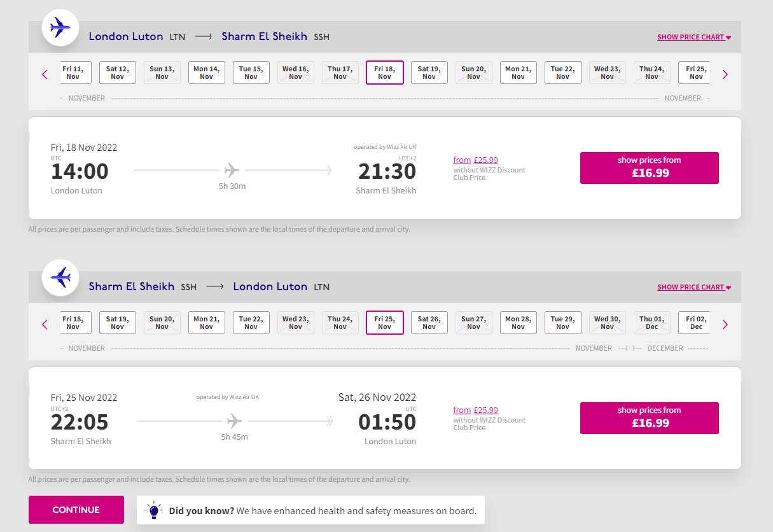
Task: Click outbound flight airplane logo icon
Action: click(x=60, y=27)
